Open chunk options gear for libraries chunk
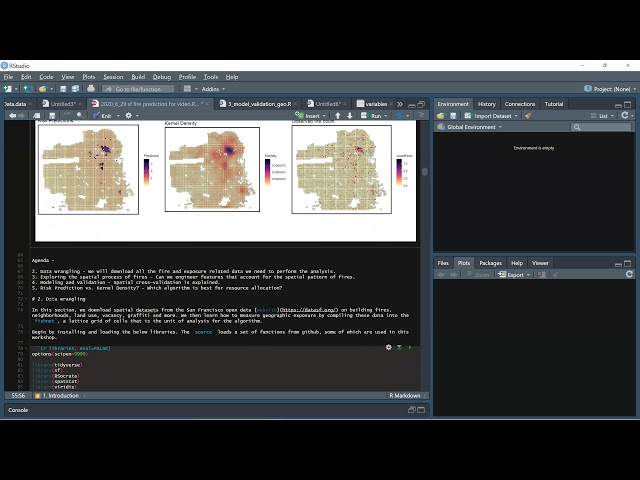The height and width of the screenshot is (480, 640). coord(389,347)
